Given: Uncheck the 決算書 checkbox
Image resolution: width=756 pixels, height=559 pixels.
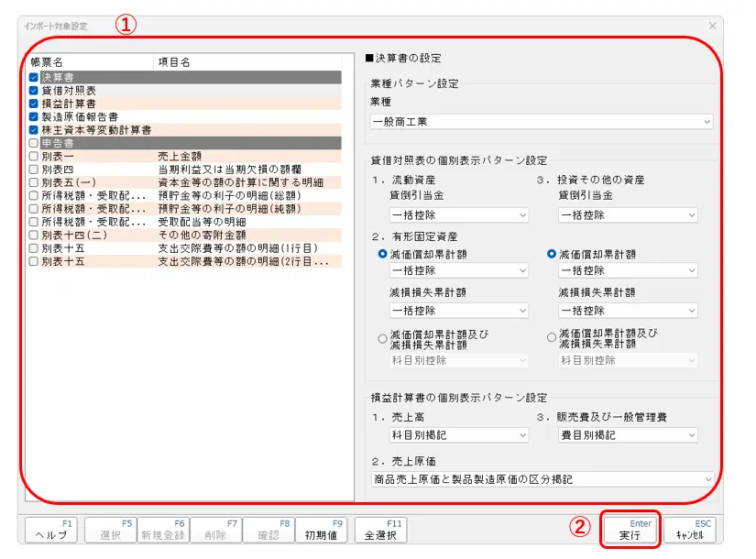Looking at the screenshot, I should pyautogui.click(x=34, y=78).
